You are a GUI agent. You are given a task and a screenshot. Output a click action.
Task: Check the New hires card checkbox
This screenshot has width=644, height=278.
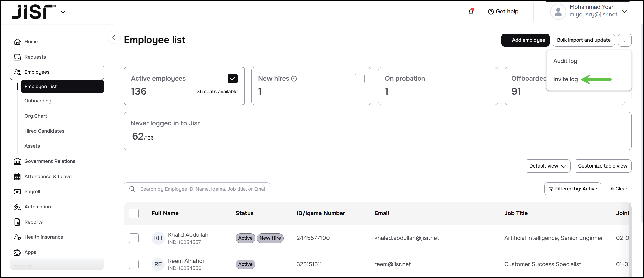[x=359, y=79]
